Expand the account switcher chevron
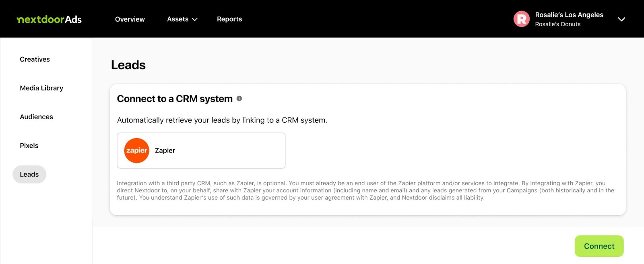The image size is (644, 264). [x=621, y=19]
